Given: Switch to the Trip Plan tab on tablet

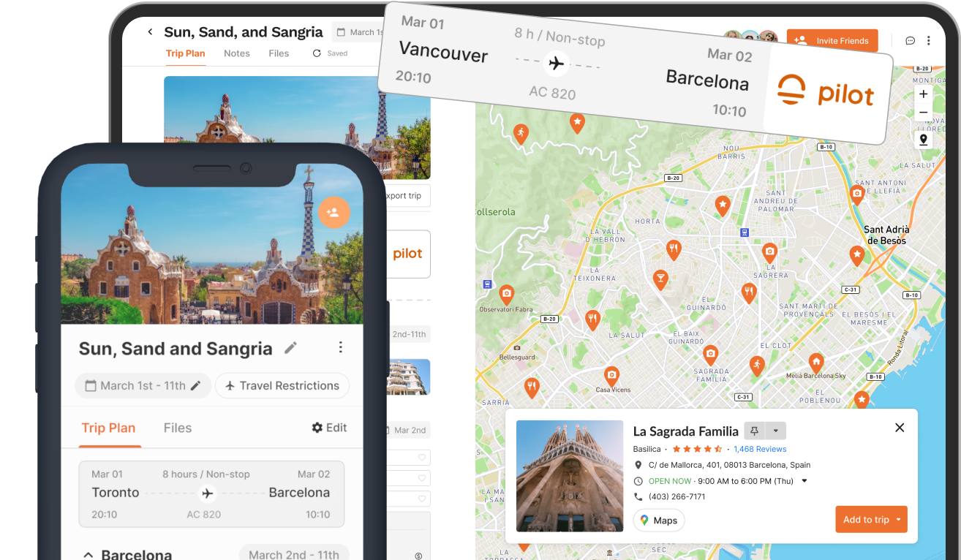Looking at the screenshot, I should (185, 53).
